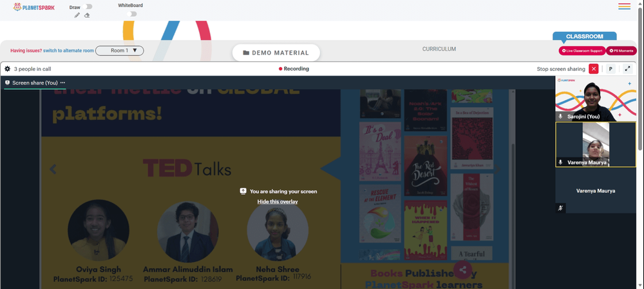This screenshot has width=644, height=289.
Task: Click the pink share floating button
Action: click(x=463, y=270)
